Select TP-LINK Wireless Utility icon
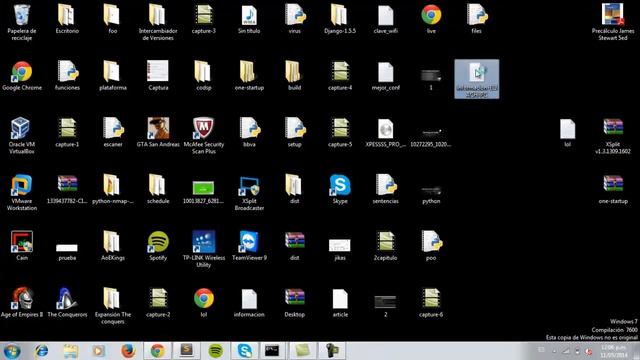The image size is (640, 360). click(x=204, y=241)
